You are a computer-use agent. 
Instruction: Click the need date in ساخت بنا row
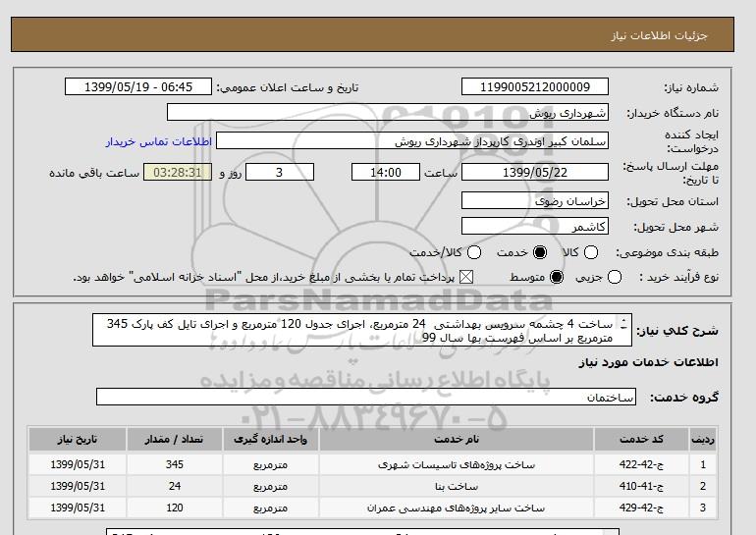(x=78, y=486)
